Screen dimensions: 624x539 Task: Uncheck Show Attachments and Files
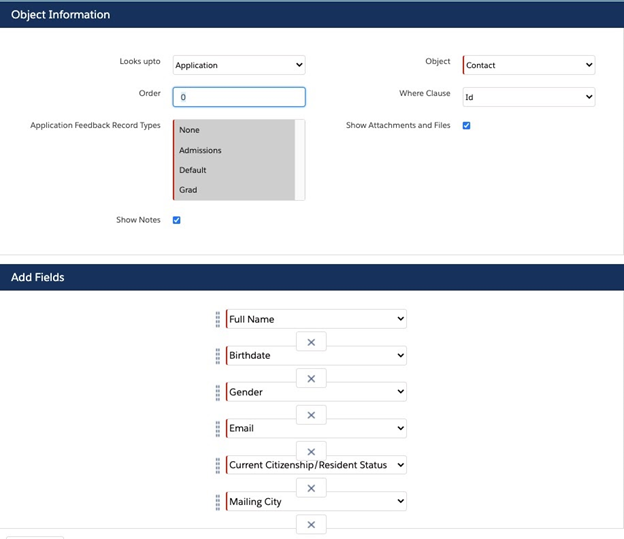(467, 126)
